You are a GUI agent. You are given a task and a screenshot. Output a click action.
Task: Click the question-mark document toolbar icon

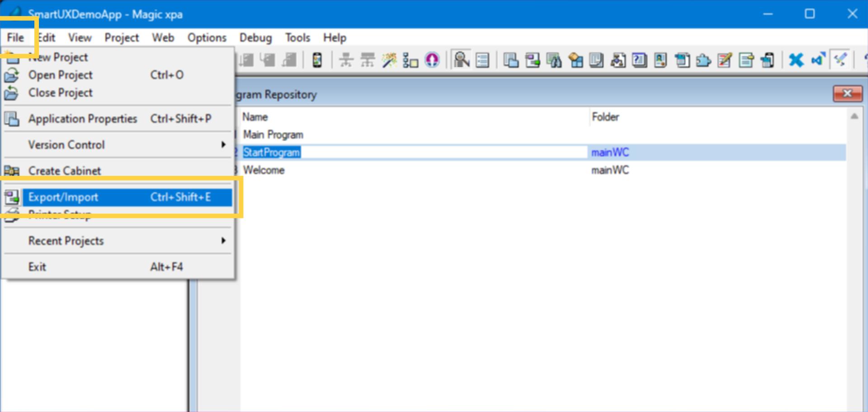point(639,60)
